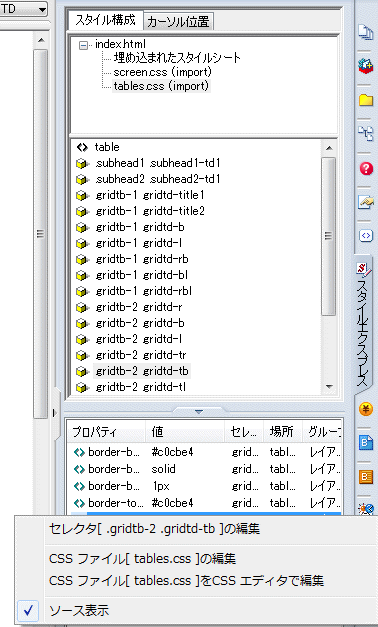Open the orange B list icon
378x627 pixels.
tap(366, 476)
